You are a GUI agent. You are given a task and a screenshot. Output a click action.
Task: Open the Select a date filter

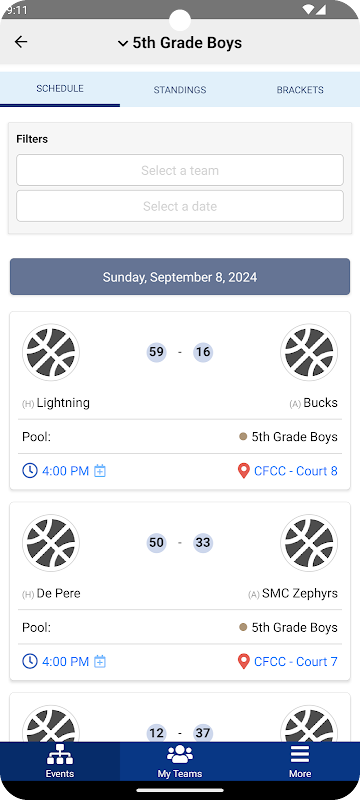[x=180, y=206]
